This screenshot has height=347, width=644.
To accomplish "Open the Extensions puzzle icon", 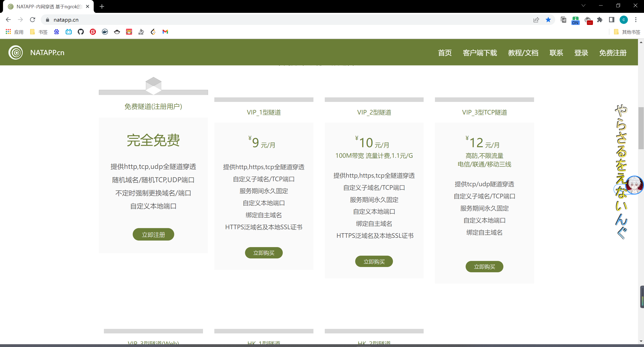I will (x=600, y=20).
